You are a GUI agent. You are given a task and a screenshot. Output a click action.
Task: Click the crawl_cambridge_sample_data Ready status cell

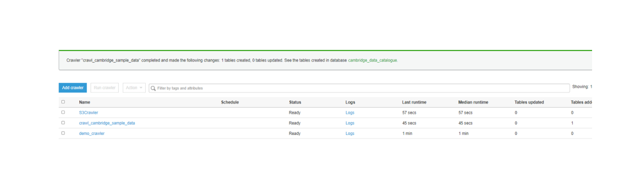click(295, 123)
